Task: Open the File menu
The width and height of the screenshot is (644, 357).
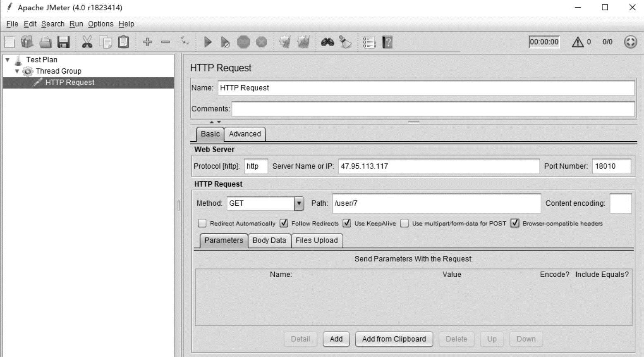Action: 12,24
